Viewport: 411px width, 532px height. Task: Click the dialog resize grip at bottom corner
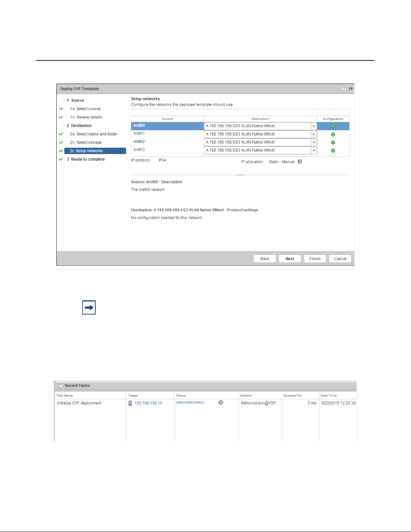coord(352,263)
